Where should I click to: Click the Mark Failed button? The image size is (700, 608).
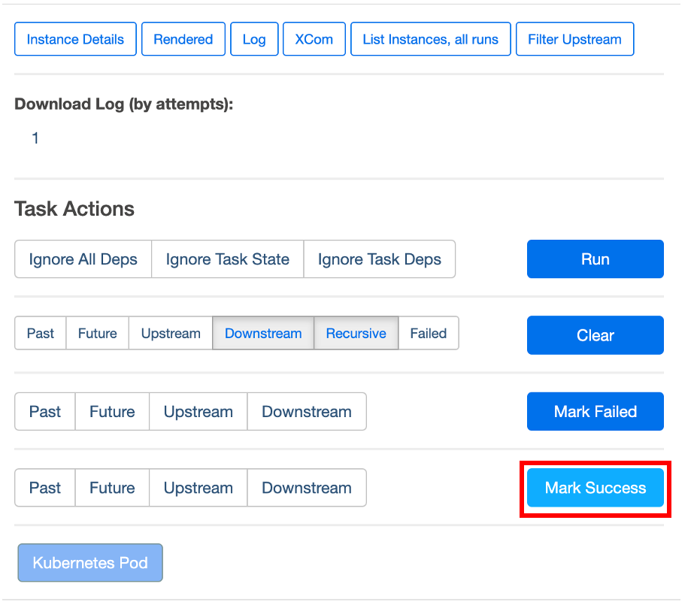point(595,412)
